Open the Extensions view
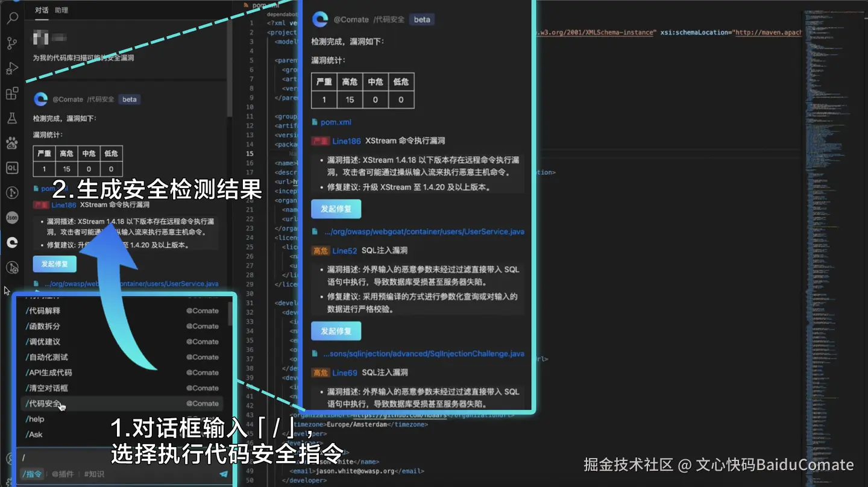Image resolution: width=868 pixels, height=487 pixels. [x=12, y=93]
